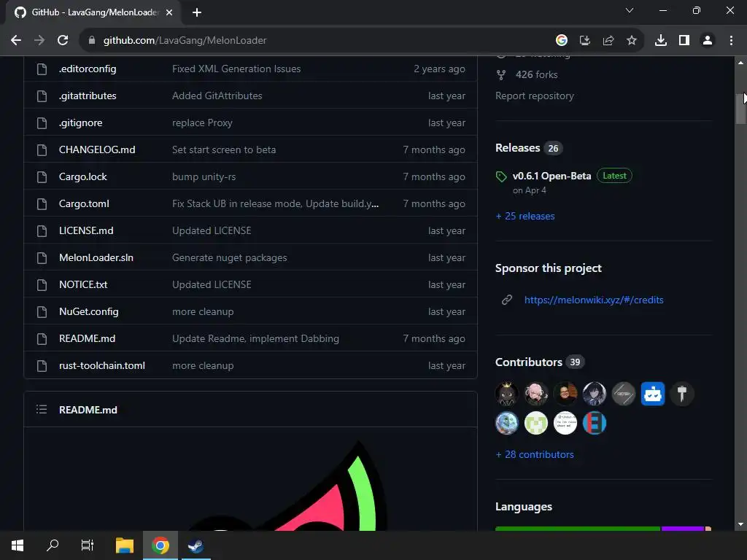Screen dimensions: 747x560
Task: Open the Contributors heading link
Action: click(529, 362)
